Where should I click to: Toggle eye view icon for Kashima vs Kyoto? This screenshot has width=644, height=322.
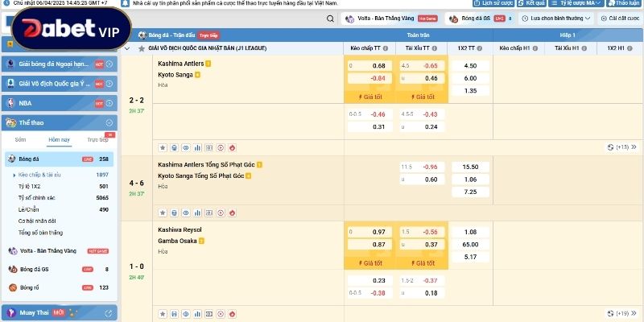186,148
